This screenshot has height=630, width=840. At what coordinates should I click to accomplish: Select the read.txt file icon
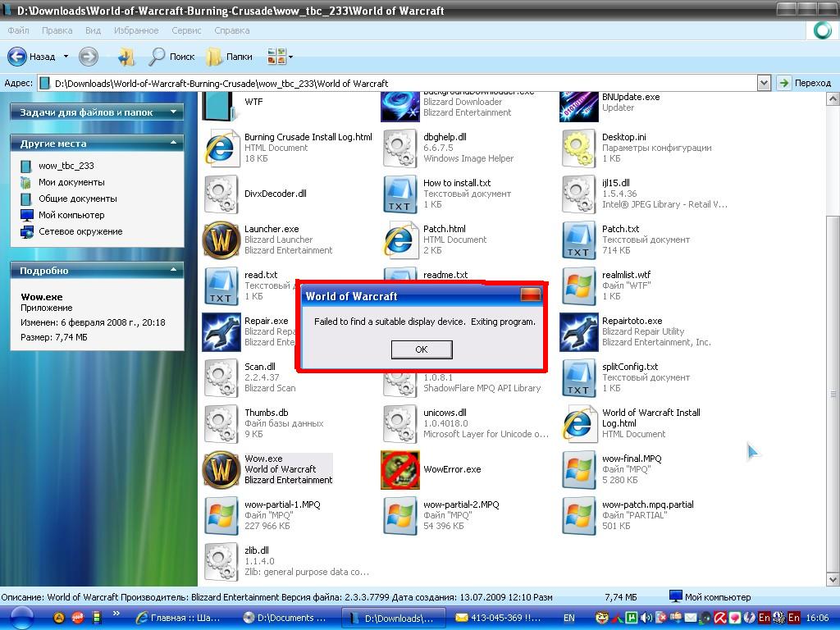click(x=220, y=285)
